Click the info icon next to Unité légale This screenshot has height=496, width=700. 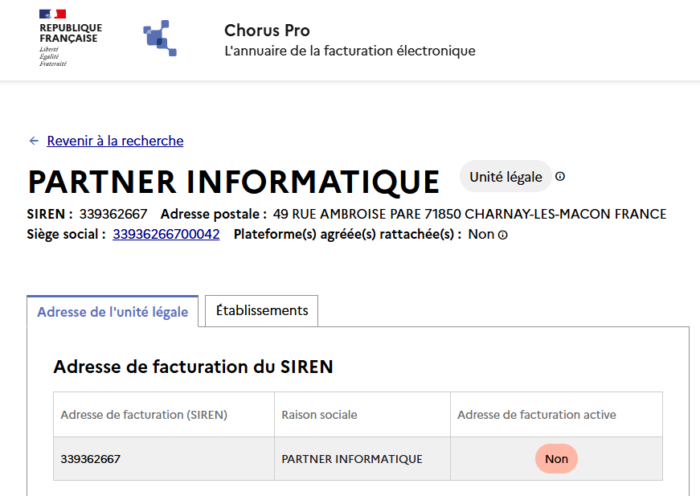click(560, 177)
